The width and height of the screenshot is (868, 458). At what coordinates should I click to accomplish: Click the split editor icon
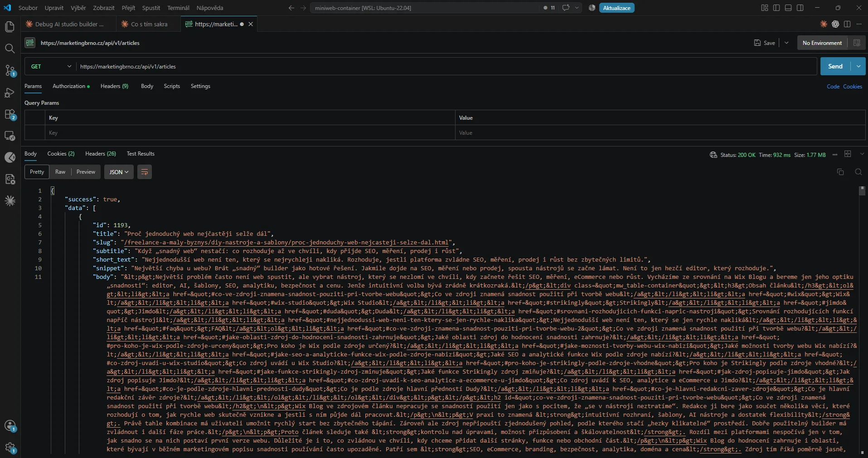click(847, 24)
